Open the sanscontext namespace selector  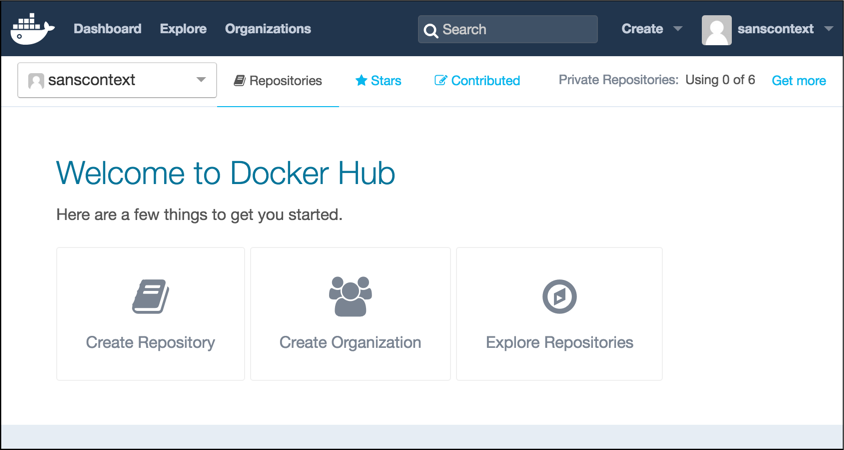point(117,80)
